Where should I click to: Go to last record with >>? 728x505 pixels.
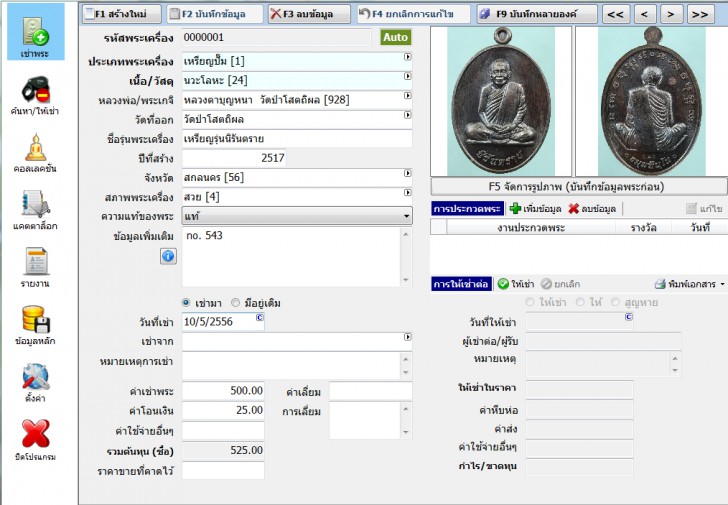pos(700,14)
